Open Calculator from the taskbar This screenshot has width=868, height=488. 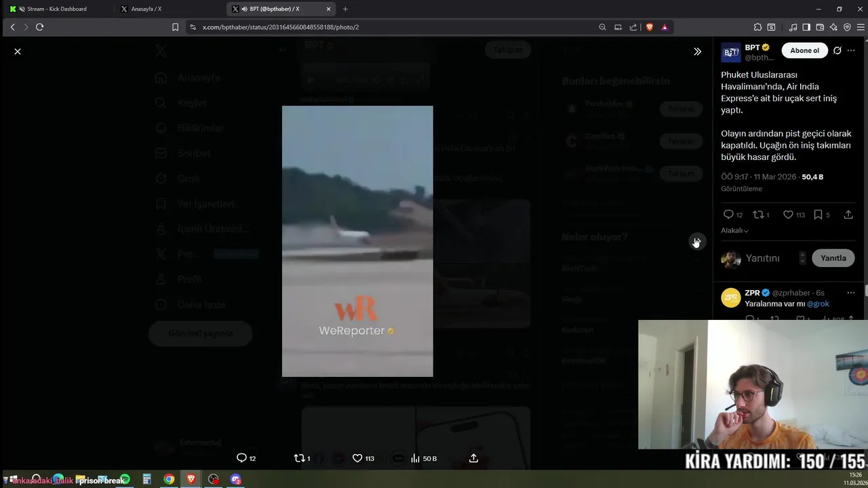(146, 479)
